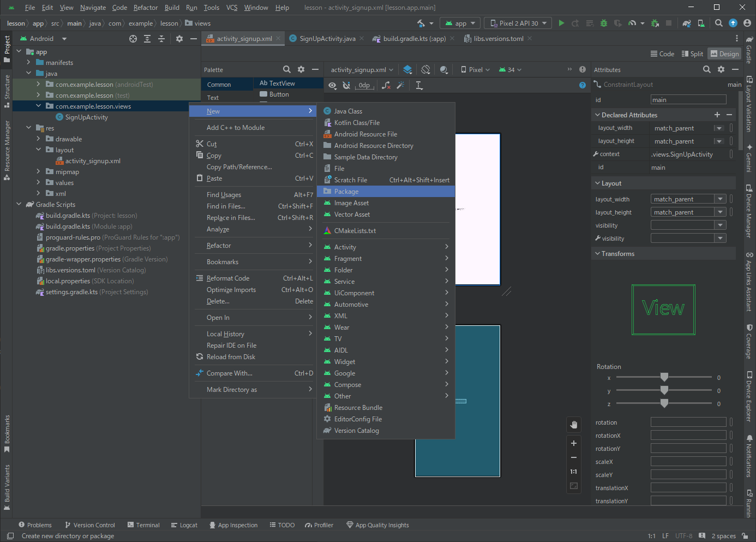Open the Build menu in the menu bar
Image resolution: width=756 pixels, height=542 pixels.
(x=172, y=8)
